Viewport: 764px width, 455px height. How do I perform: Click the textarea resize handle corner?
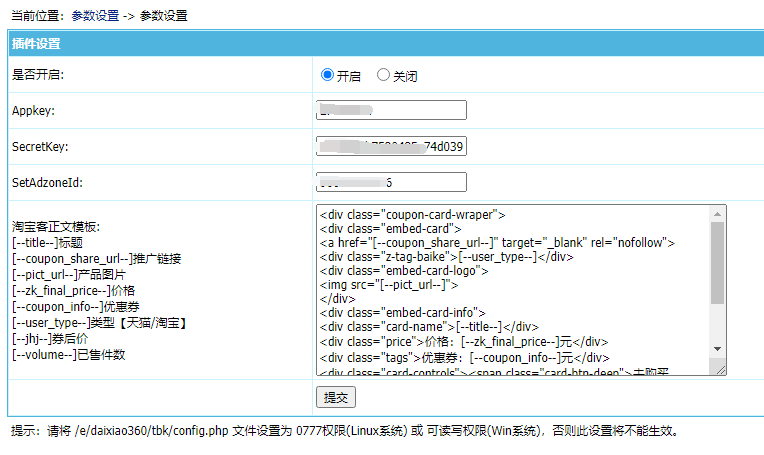tap(720, 369)
